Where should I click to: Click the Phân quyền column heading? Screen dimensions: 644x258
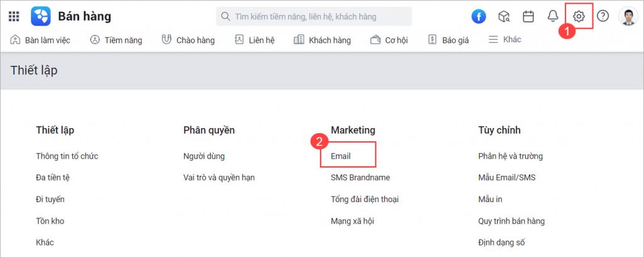(x=209, y=131)
